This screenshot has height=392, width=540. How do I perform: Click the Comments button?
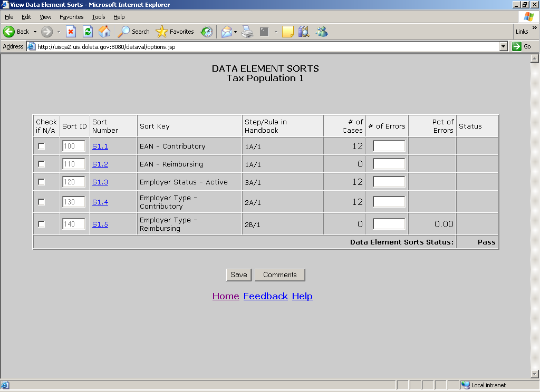[279, 275]
